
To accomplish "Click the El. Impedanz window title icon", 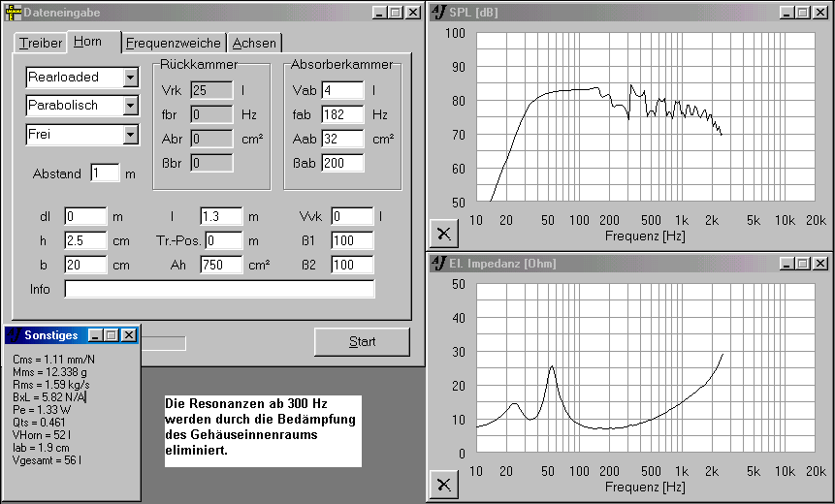I will [439, 263].
